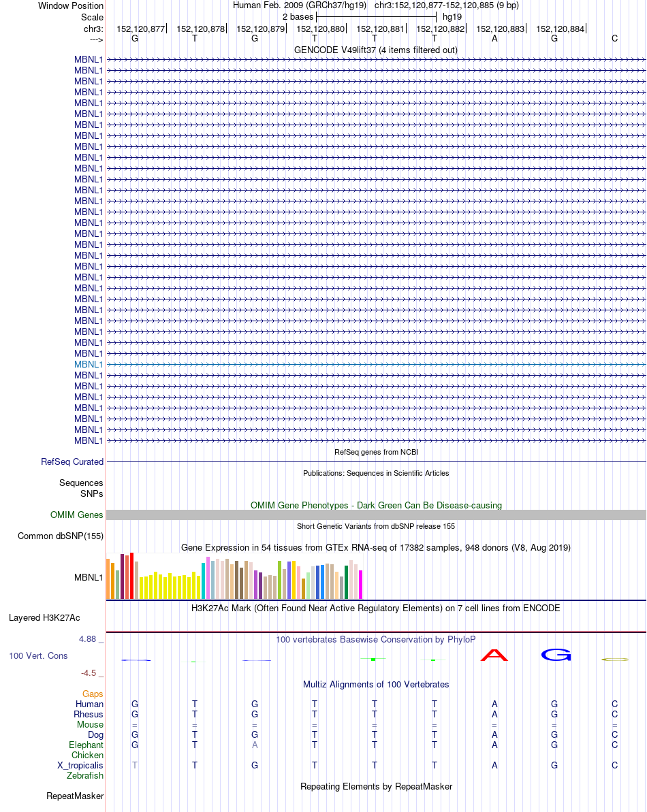
Task: Click MBNL1 label beside GTEx bar chart
Action: (89, 577)
